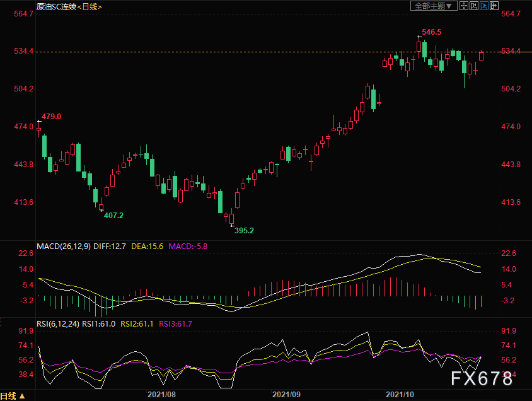Open the 日线 period selector at bottom left

coord(13,396)
